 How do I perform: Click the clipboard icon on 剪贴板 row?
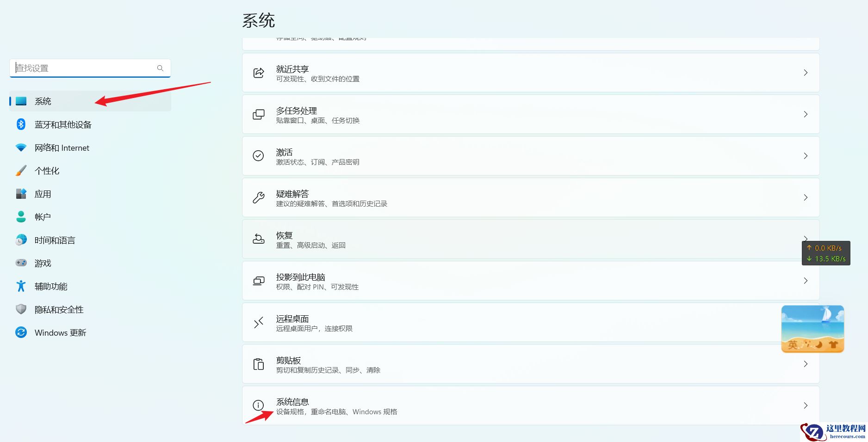[258, 364]
